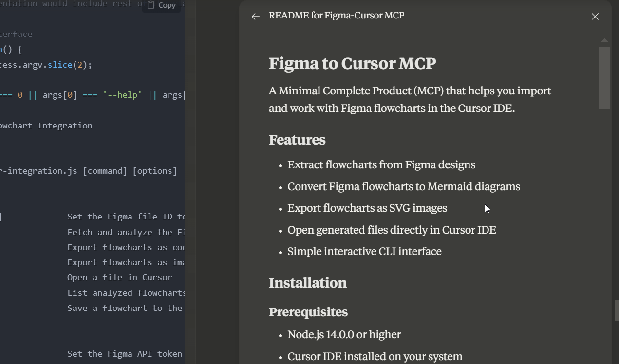Click the Mermaid diagrams bullet point
The image size is (619, 364).
pyautogui.click(x=404, y=186)
